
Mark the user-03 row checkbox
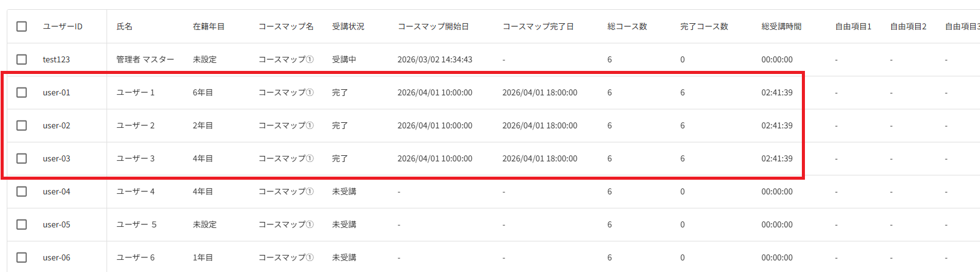click(x=21, y=158)
